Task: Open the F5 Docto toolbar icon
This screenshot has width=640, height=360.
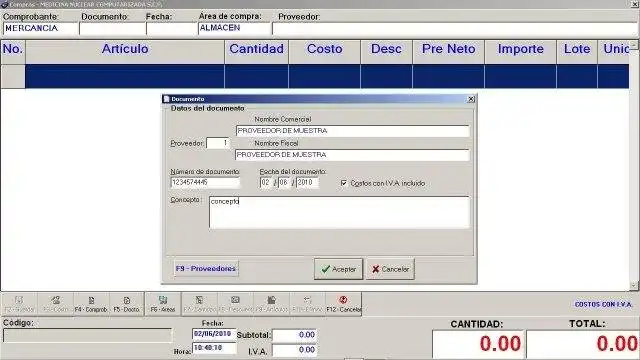Action: coord(127,304)
